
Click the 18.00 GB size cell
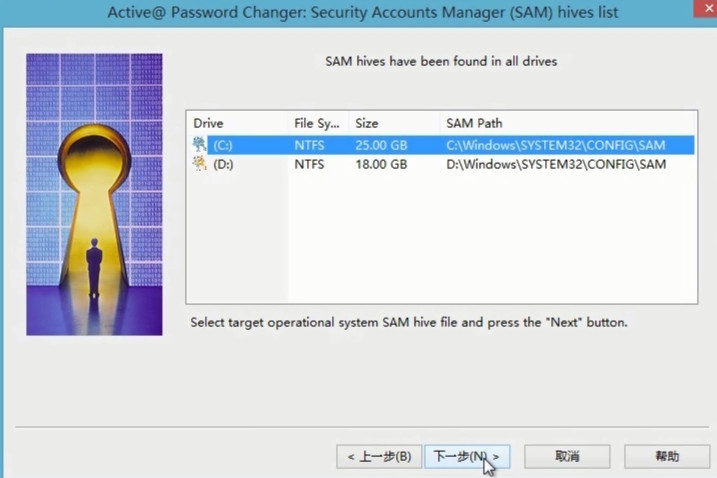point(381,164)
